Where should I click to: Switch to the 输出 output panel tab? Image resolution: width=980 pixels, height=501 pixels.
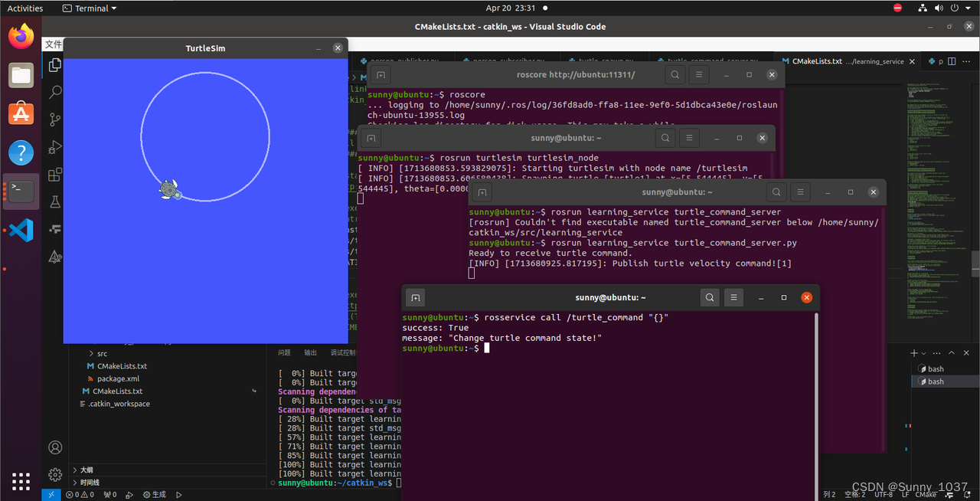click(310, 353)
